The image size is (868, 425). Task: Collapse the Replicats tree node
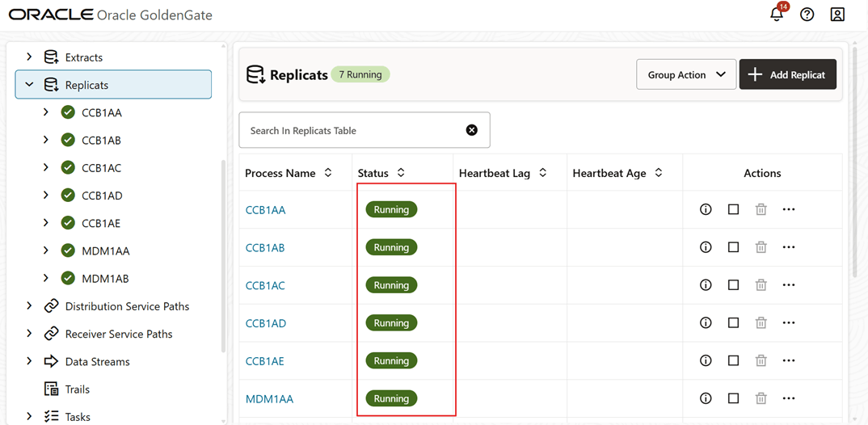click(29, 85)
